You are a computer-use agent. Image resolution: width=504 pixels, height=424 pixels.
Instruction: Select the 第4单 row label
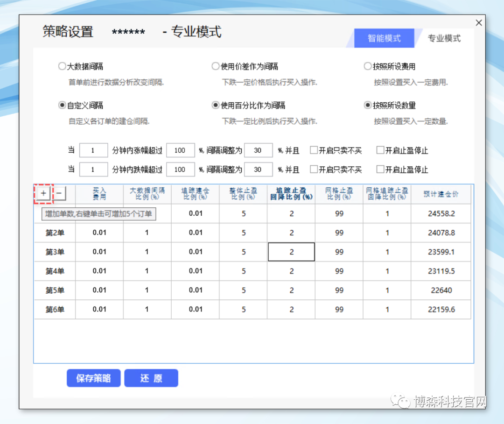pyautogui.click(x=55, y=271)
